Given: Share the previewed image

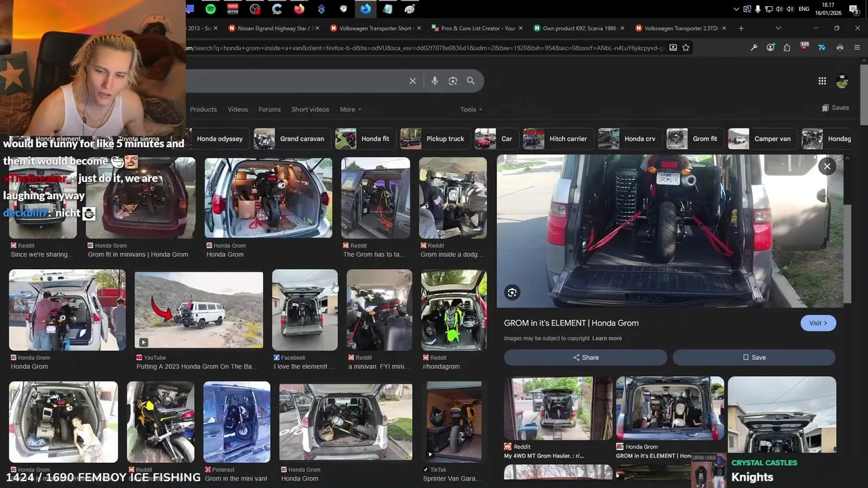Looking at the screenshot, I should coord(585,357).
